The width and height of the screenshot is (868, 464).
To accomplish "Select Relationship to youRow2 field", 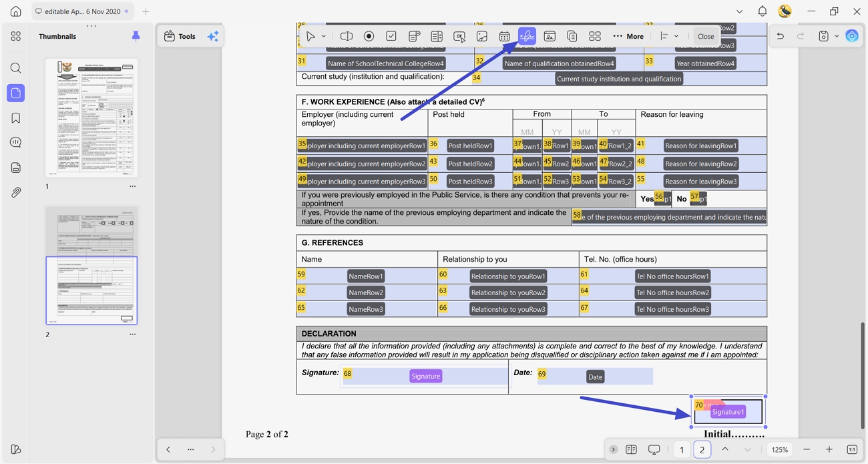I will point(508,292).
